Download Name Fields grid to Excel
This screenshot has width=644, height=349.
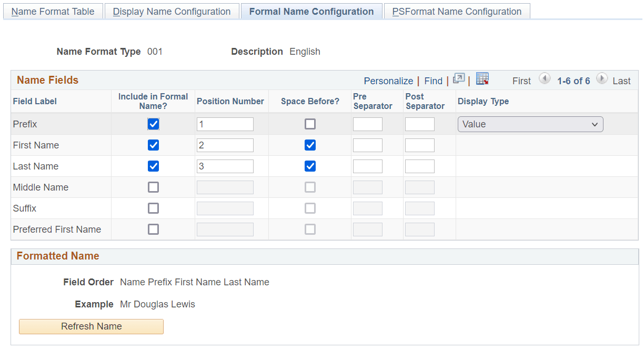point(482,79)
